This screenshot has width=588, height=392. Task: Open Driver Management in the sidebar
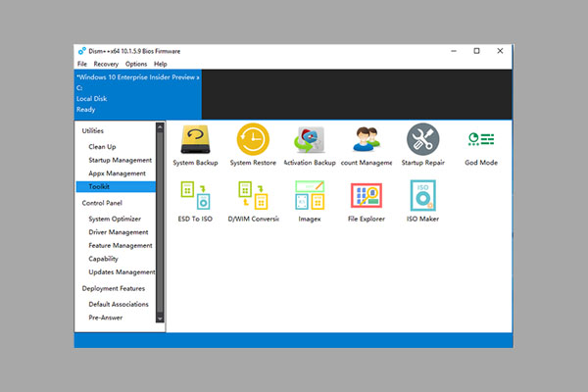pos(118,232)
